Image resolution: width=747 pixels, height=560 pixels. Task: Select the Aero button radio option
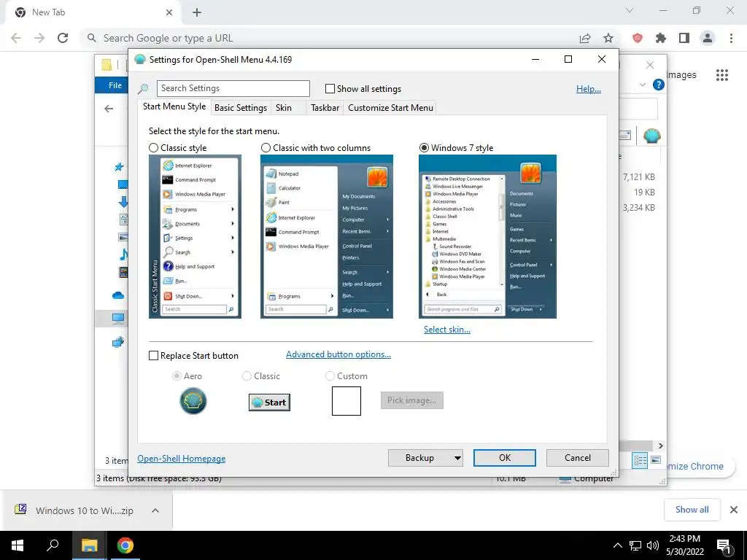tap(177, 376)
